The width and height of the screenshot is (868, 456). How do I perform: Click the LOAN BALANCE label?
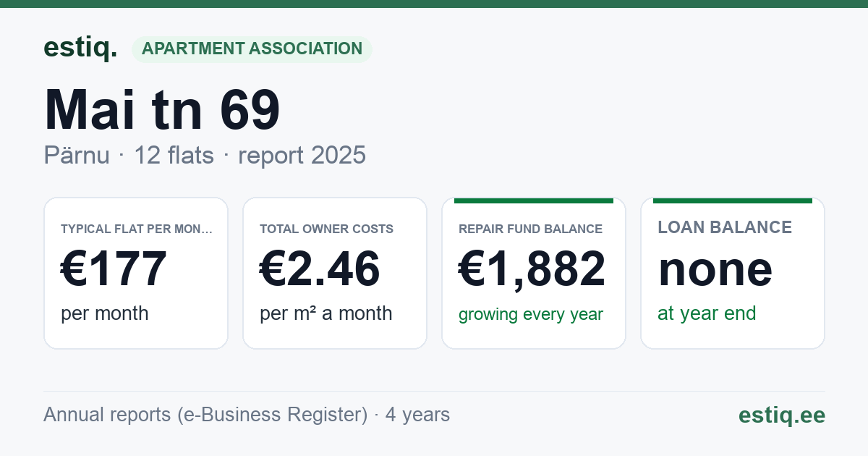725,227
